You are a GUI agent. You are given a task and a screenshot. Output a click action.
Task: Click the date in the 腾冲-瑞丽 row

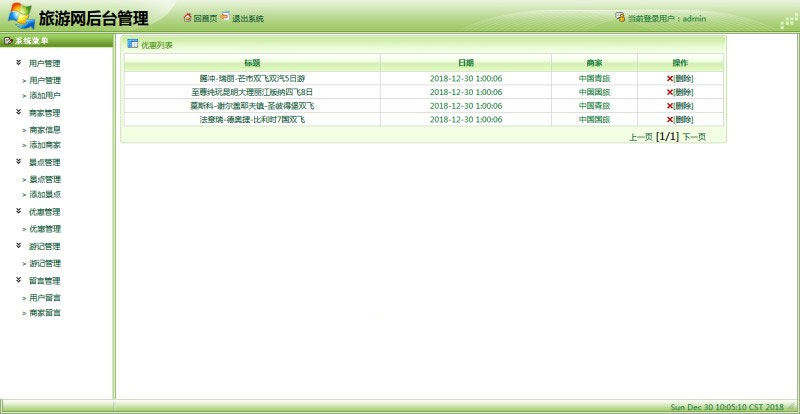[466, 79]
